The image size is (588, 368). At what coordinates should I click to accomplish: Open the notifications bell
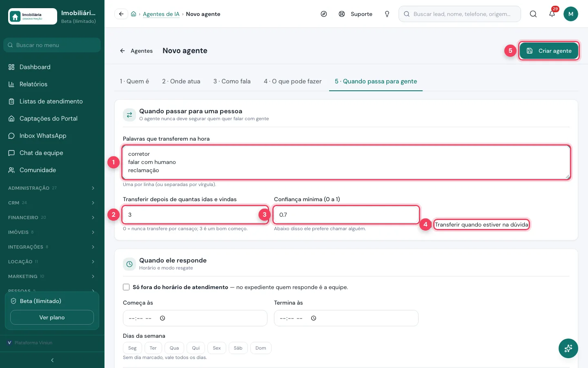coord(552,14)
